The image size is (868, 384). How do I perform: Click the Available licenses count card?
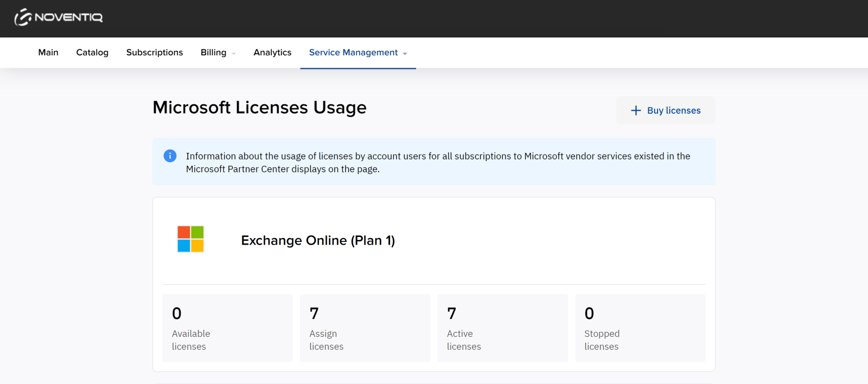tap(227, 328)
